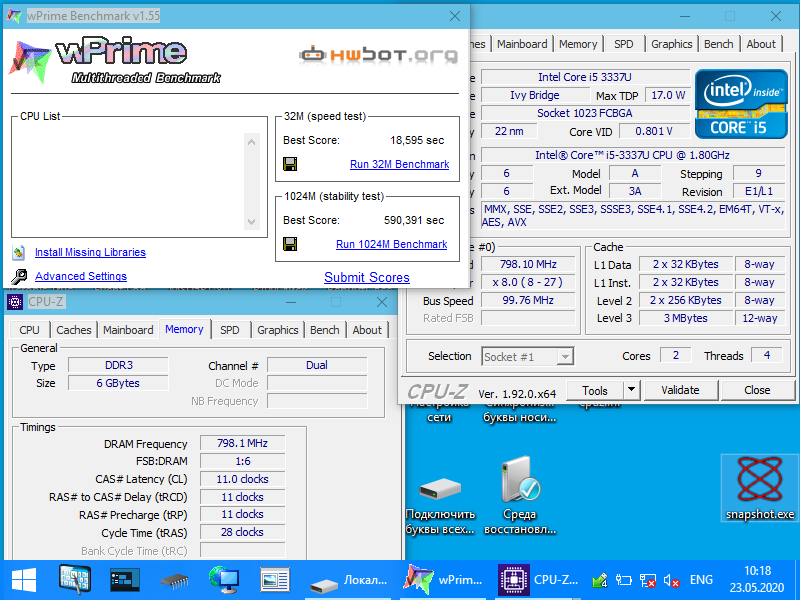Switch to the CPU-Z taskbar button
800x600 pixels.
click(x=538, y=580)
